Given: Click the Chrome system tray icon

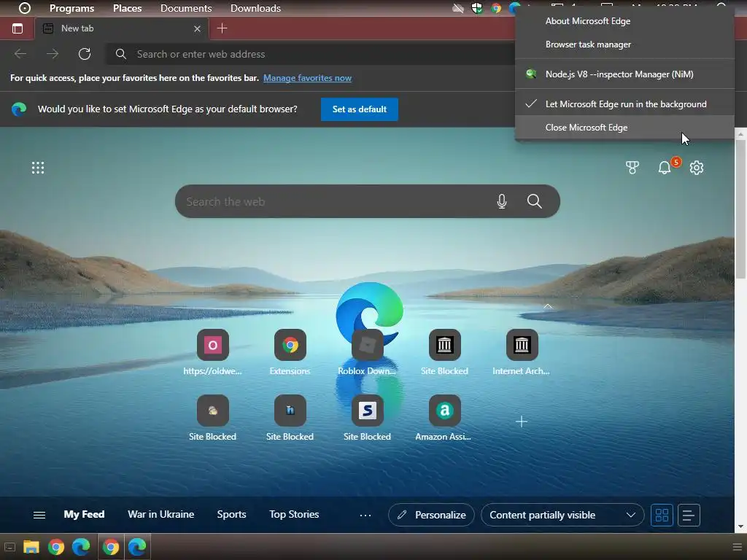Looking at the screenshot, I should (x=496, y=8).
